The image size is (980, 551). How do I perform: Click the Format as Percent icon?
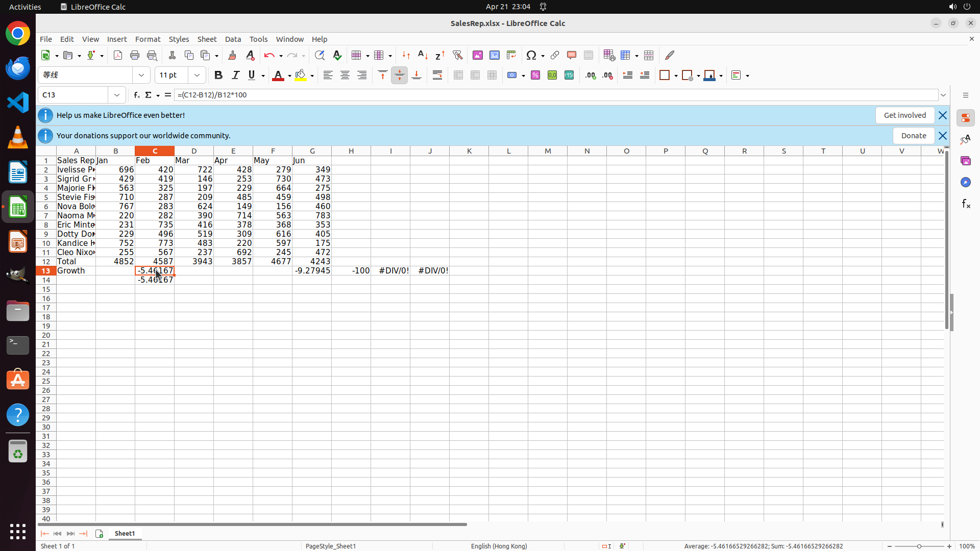535,75
